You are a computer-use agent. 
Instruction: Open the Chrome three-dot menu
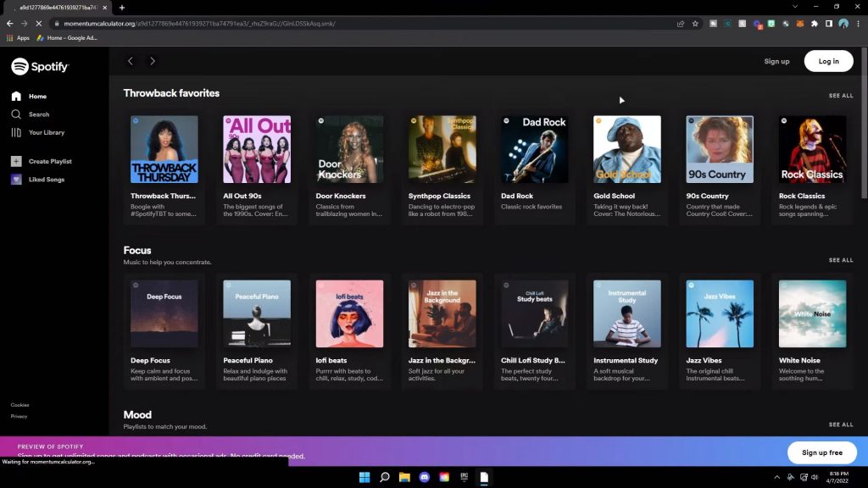pyautogui.click(x=858, y=24)
